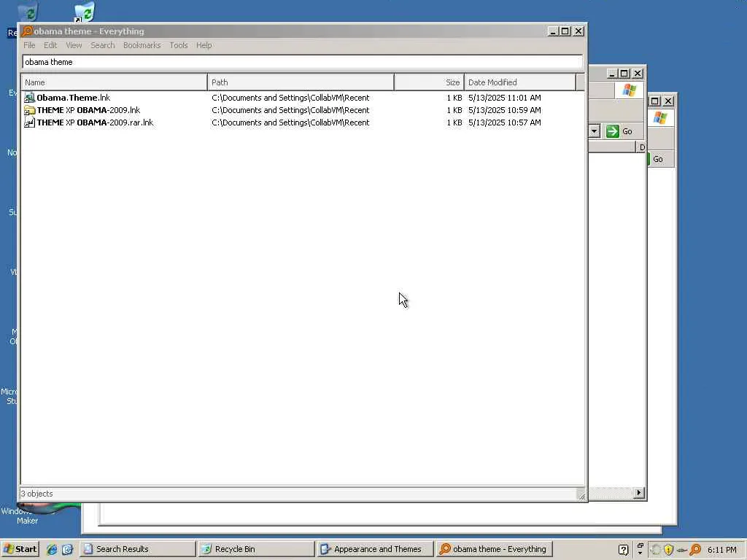The image size is (747, 560).
Task: Open the Search menu
Action: 102,45
